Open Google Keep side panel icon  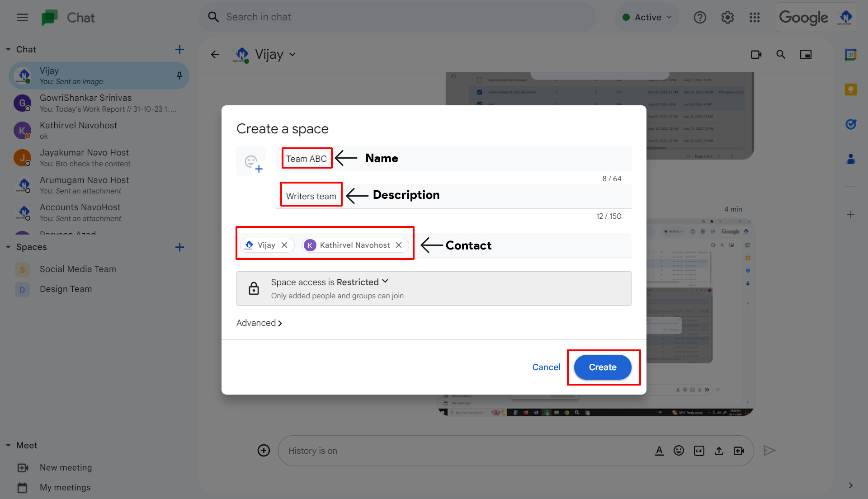850,89
